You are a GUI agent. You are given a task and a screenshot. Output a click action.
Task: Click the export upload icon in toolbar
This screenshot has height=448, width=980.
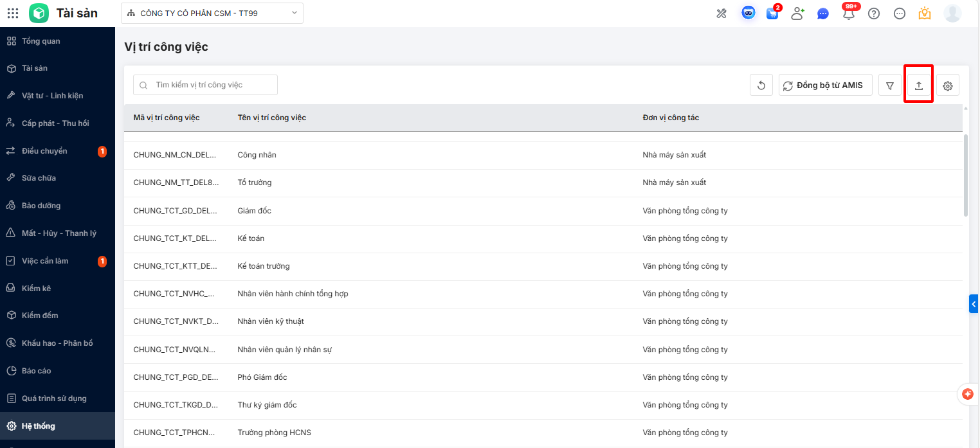click(919, 85)
